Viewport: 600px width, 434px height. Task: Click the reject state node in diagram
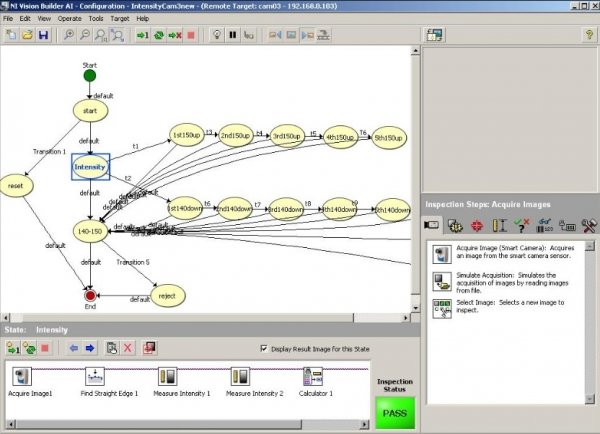click(x=167, y=296)
